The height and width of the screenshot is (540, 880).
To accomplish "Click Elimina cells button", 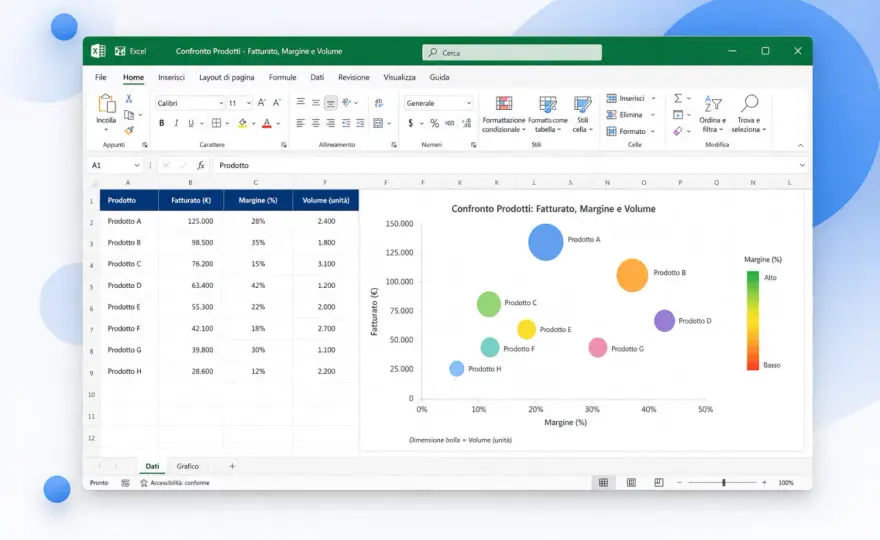I will pyautogui.click(x=630, y=115).
